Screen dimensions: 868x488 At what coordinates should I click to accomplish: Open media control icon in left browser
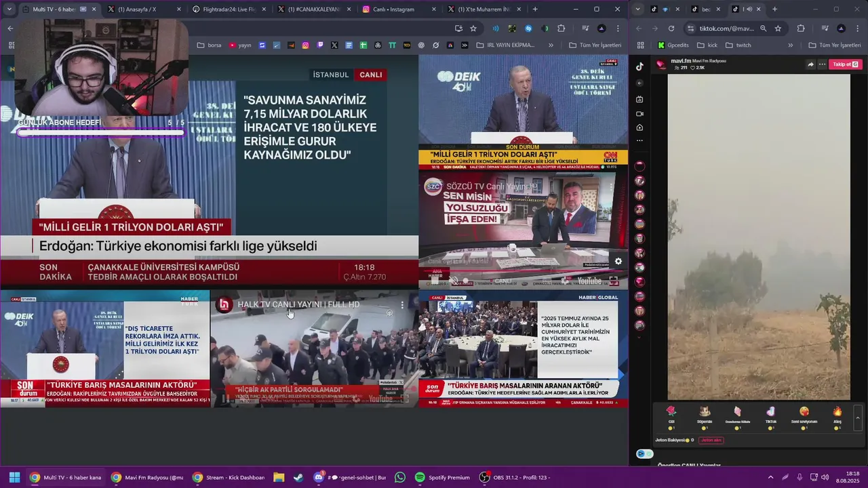tap(585, 28)
